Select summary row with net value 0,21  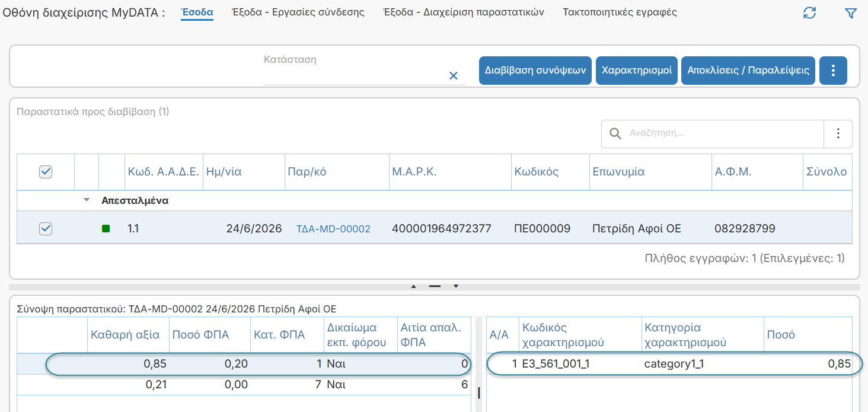(244, 385)
